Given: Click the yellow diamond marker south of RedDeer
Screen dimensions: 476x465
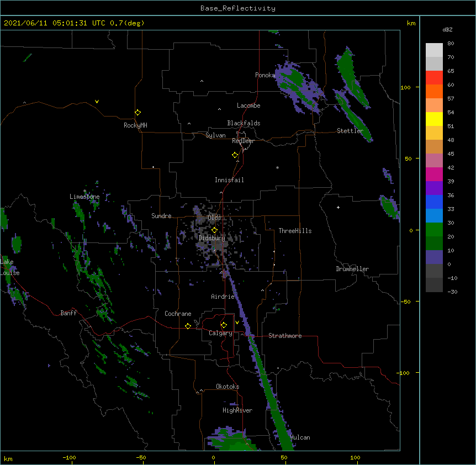Looking at the screenshot, I should (235, 155).
